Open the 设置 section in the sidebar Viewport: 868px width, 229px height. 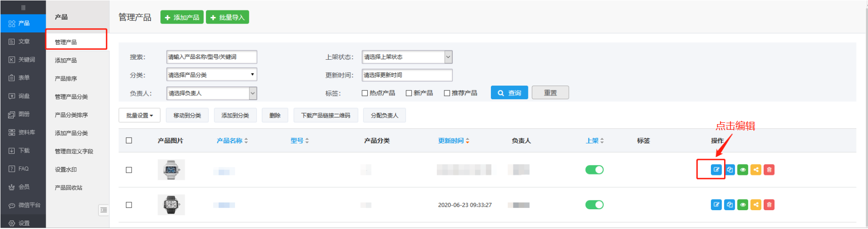click(x=23, y=223)
